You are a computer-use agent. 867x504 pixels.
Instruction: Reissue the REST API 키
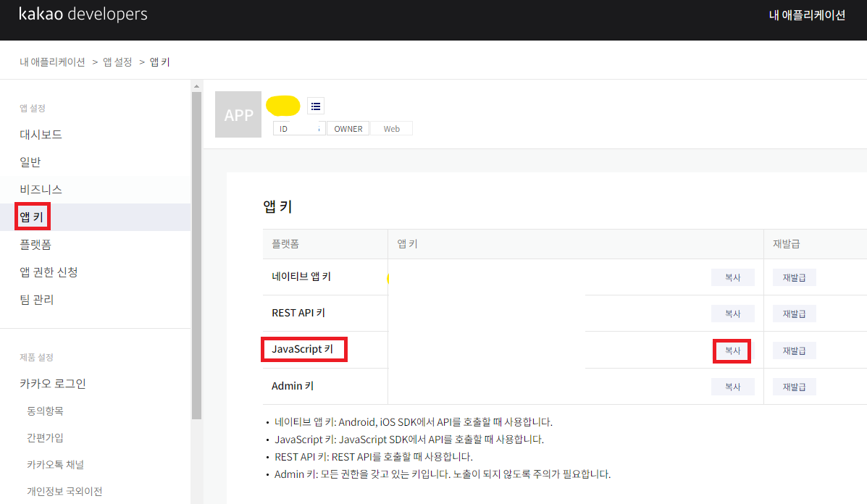click(x=794, y=314)
